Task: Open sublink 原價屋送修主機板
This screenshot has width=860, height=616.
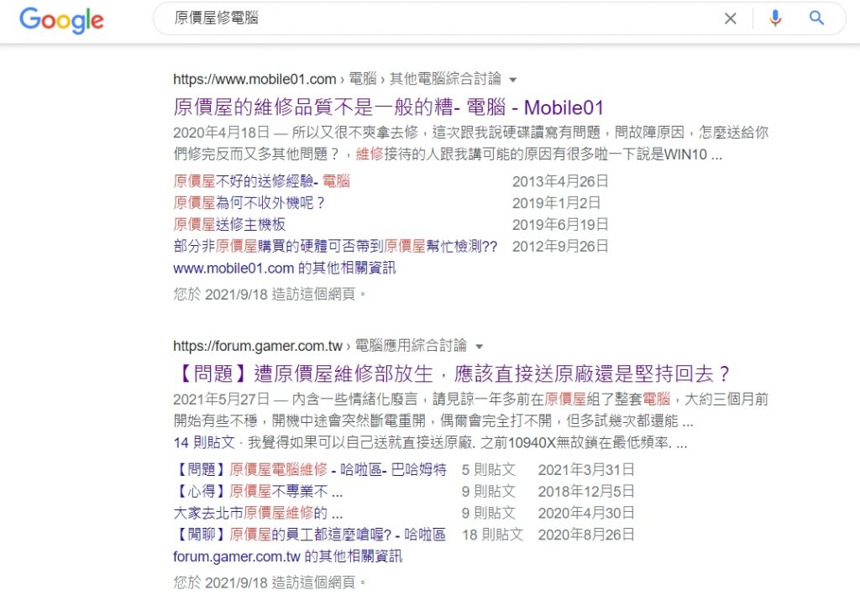Action: [229, 225]
